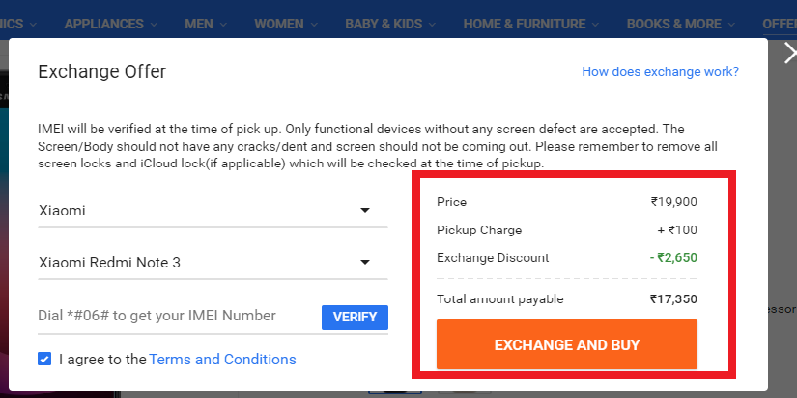The height and width of the screenshot is (398, 797).
Task: Click the EXCHANGE AND BUY button
Action: tap(567, 345)
